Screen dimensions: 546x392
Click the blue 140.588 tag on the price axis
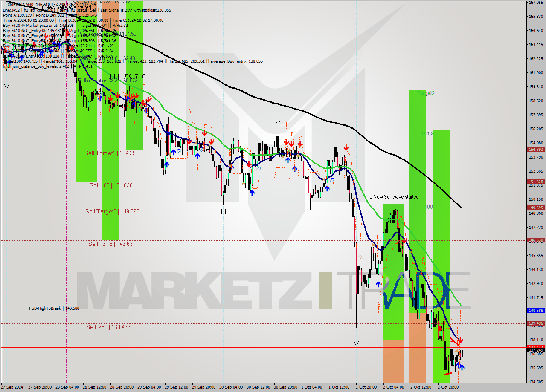click(x=536, y=311)
